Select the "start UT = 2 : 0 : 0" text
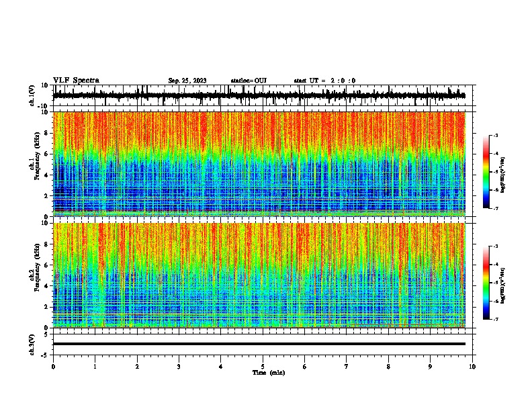This screenshot has height=411, width=532. pyautogui.click(x=324, y=81)
